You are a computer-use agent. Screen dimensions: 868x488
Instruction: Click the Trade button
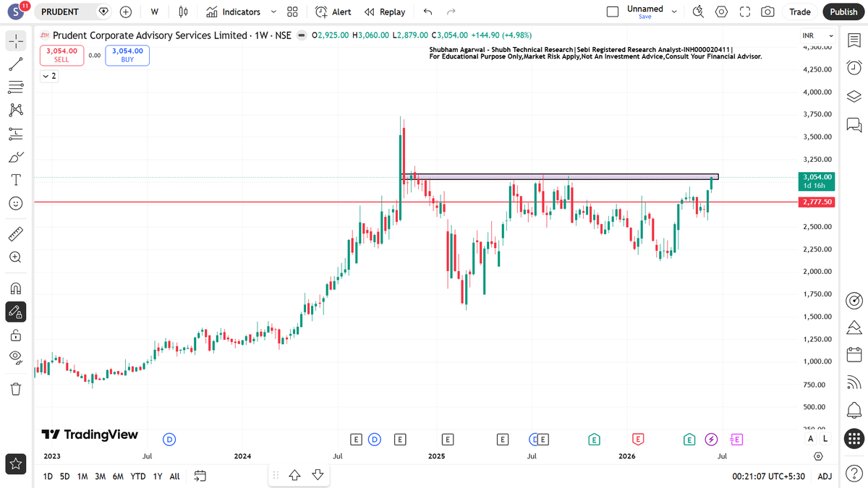tap(800, 12)
